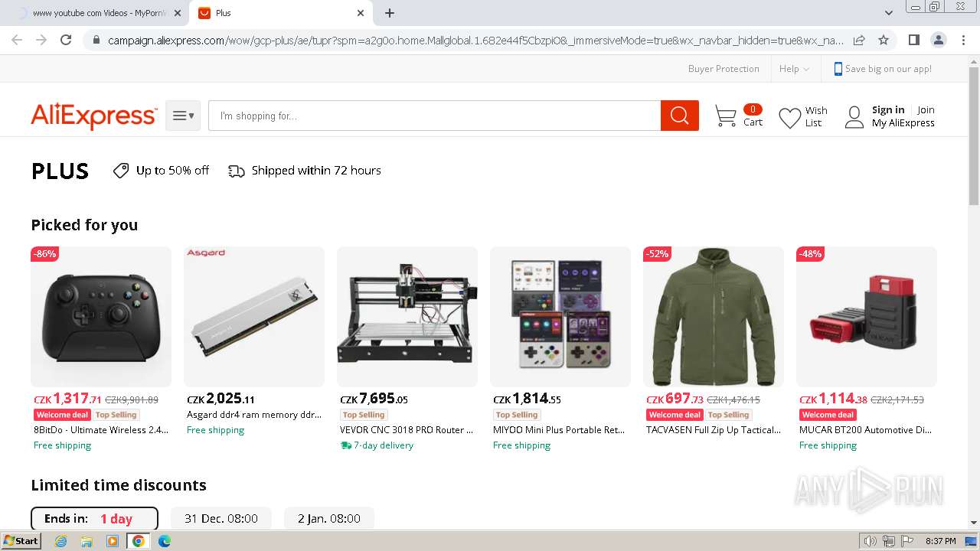Open the tab search chevron
980x551 pixels.
pyautogui.click(x=888, y=13)
